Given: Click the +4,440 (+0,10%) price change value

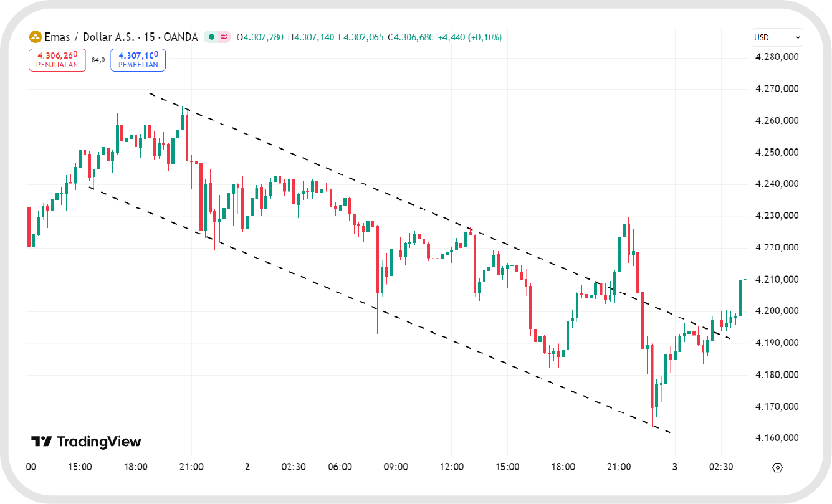Looking at the screenshot, I should coord(470,37).
